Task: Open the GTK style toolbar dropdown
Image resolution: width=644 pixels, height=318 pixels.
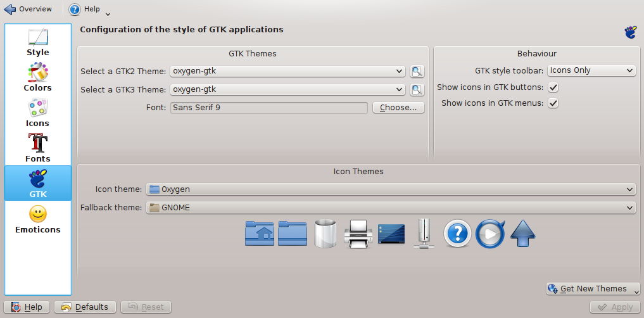Action: tap(591, 71)
